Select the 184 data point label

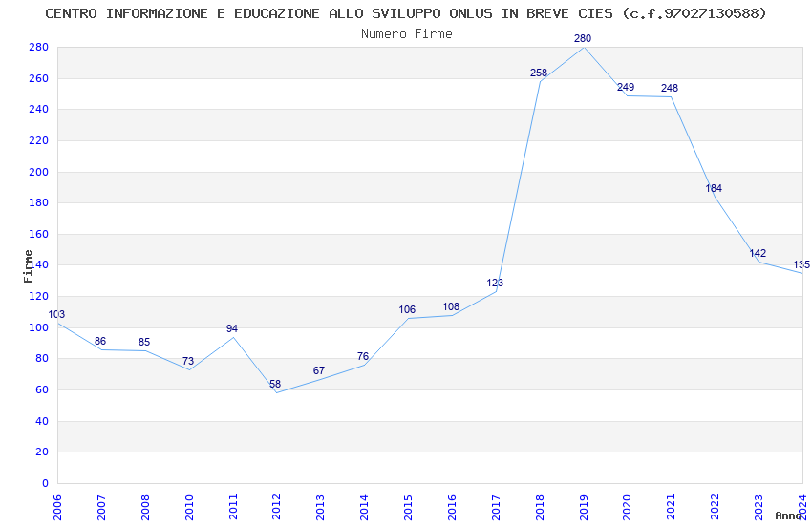(x=714, y=188)
